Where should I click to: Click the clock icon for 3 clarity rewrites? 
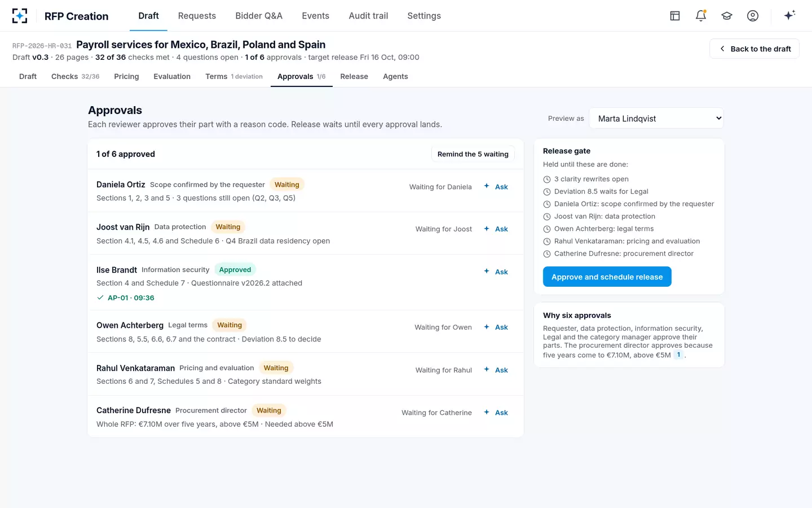click(546, 179)
